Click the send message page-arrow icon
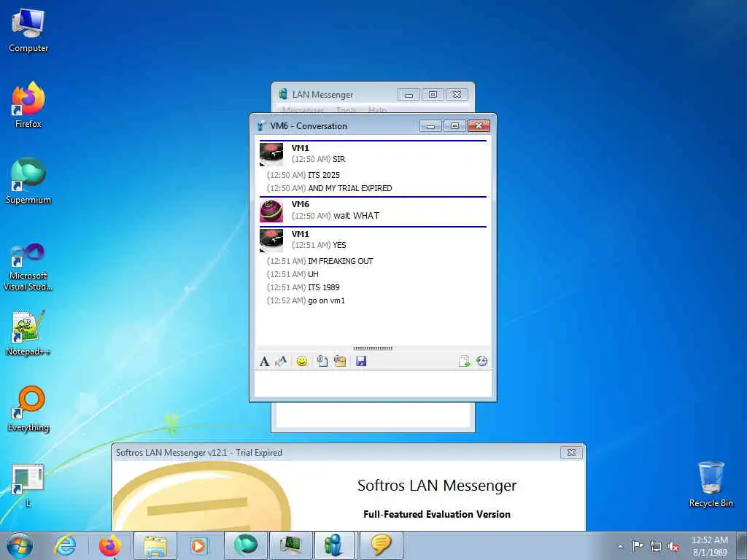This screenshot has width=747, height=560. tap(464, 362)
